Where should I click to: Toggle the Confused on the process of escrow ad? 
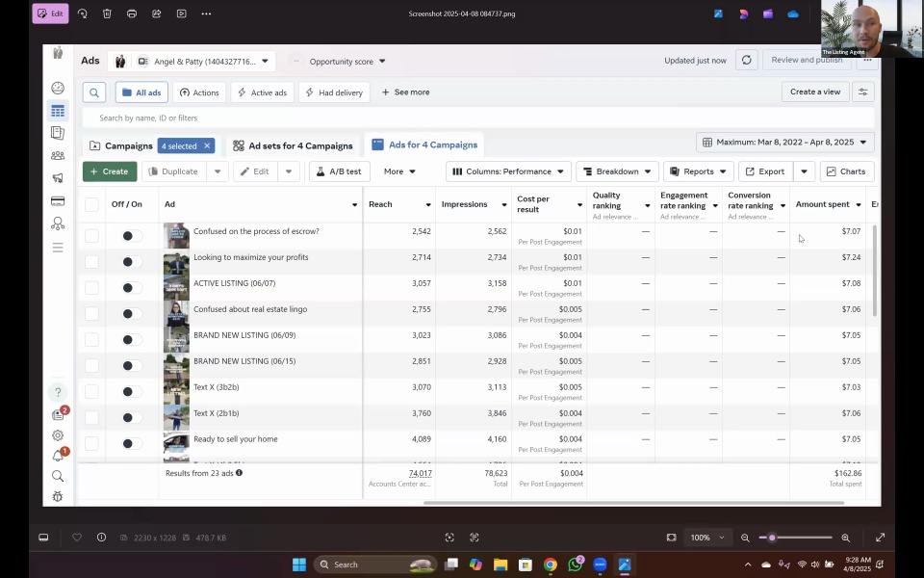click(132, 236)
